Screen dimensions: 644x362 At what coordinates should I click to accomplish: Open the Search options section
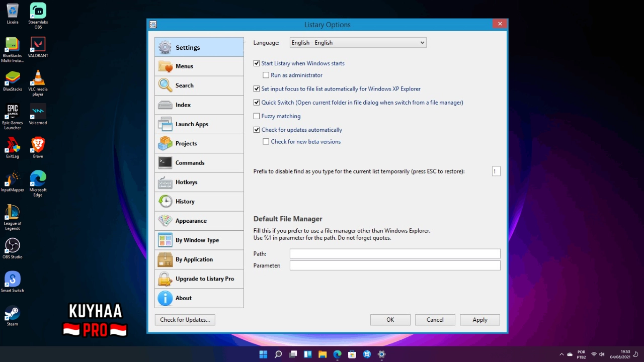pyautogui.click(x=199, y=85)
